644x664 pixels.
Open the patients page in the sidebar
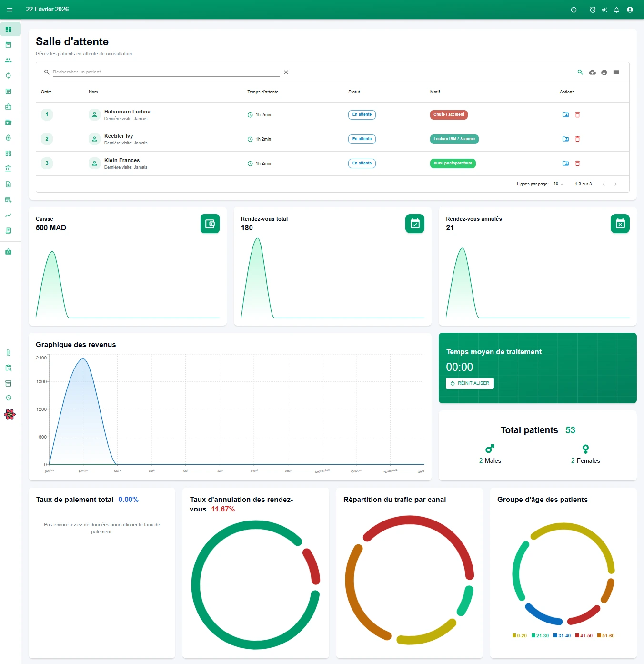tap(8, 61)
